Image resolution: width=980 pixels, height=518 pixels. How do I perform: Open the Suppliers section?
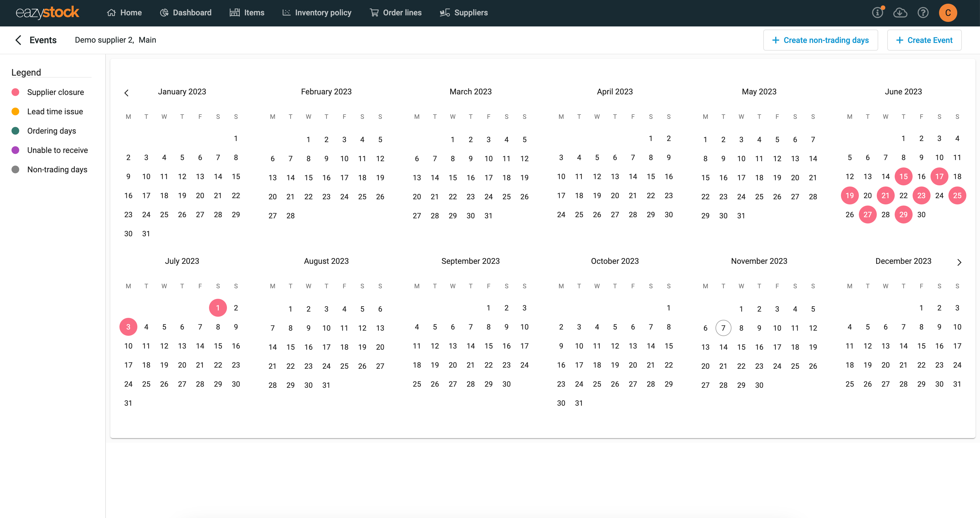[464, 13]
